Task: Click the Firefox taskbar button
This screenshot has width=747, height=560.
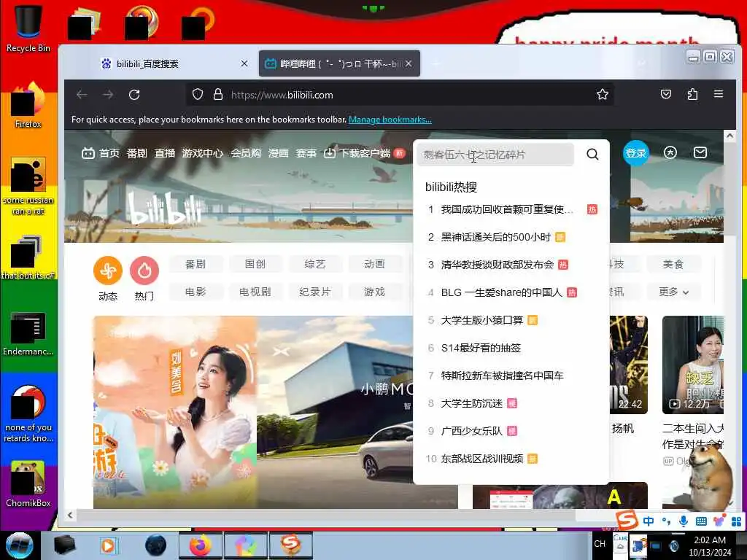Action: tap(200, 545)
